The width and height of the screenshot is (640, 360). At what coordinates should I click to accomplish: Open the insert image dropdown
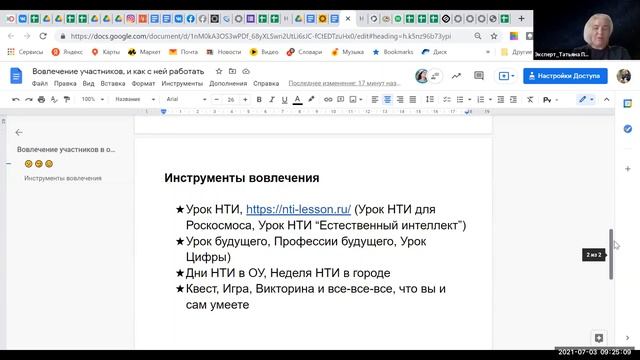(x=356, y=100)
